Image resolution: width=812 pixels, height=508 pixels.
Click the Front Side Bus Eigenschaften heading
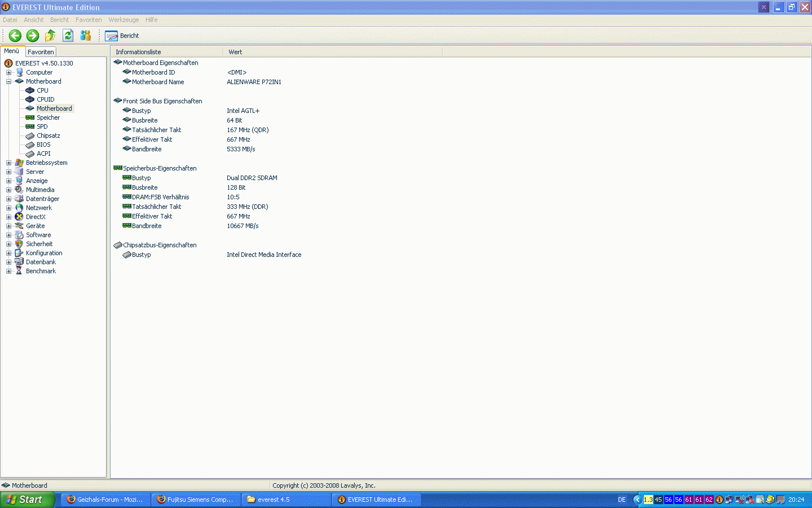(x=162, y=101)
